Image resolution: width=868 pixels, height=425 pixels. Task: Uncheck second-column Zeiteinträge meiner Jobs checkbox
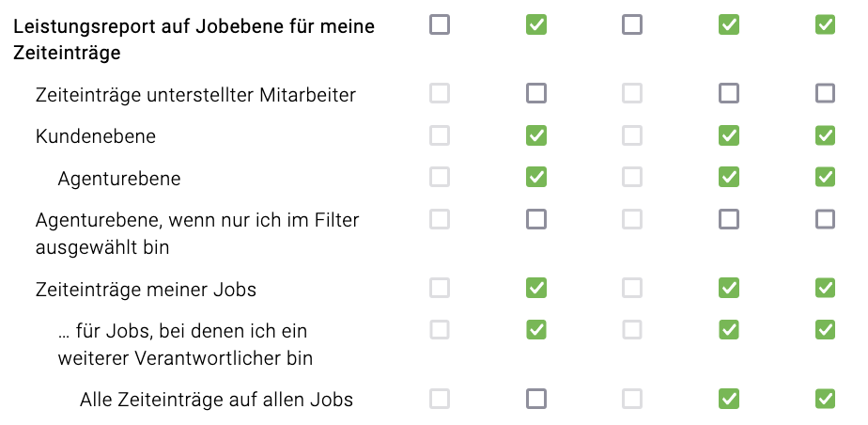pyautogui.click(x=536, y=288)
